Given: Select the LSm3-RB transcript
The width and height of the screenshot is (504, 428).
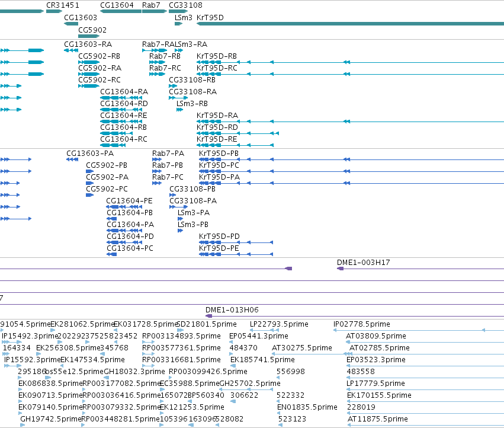Looking at the screenshot, I should click(192, 104).
